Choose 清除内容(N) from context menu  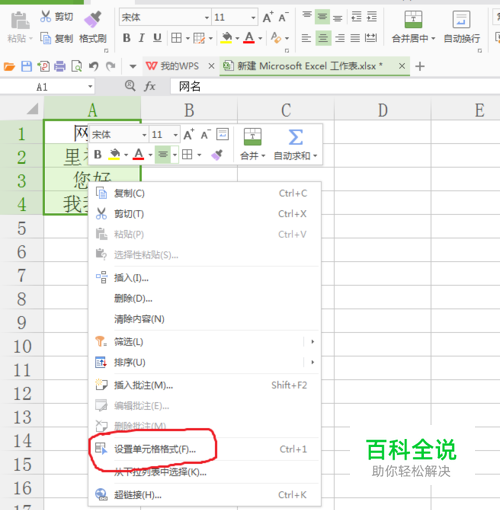pos(205,319)
